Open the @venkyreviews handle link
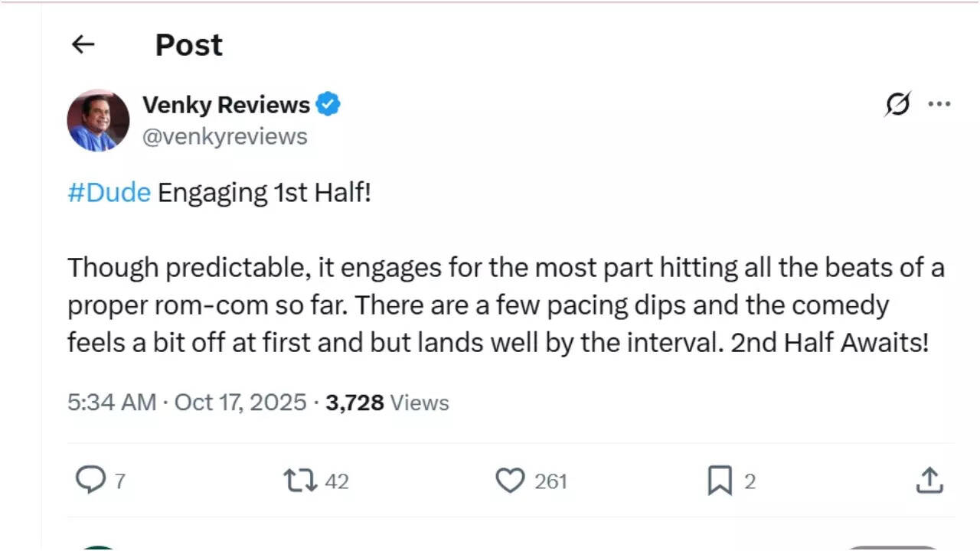The height and width of the screenshot is (551, 980). click(225, 136)
